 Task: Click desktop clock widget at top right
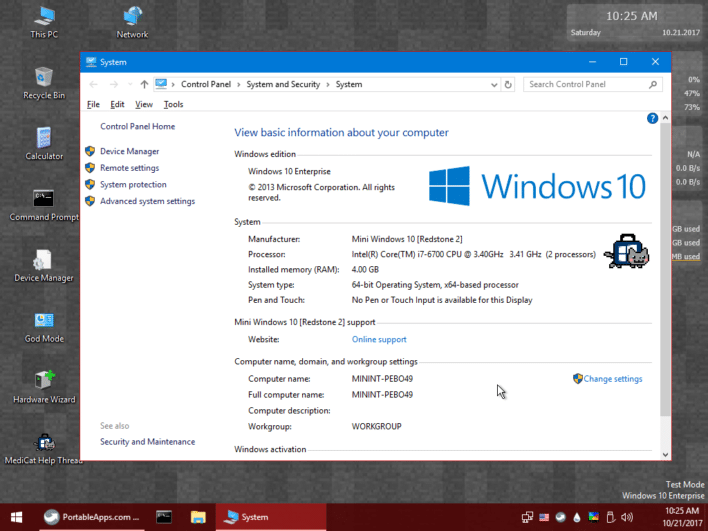[634, 23]
